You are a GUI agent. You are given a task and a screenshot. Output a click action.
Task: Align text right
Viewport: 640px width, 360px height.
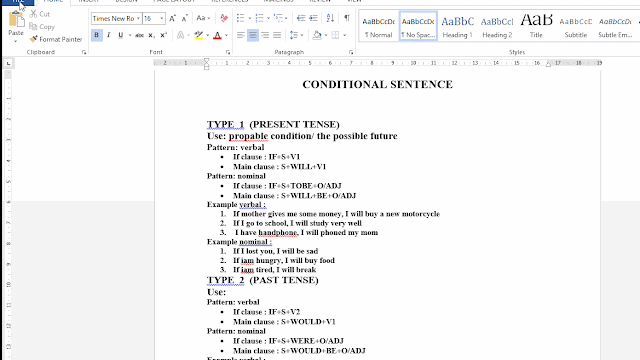point(265,36)
